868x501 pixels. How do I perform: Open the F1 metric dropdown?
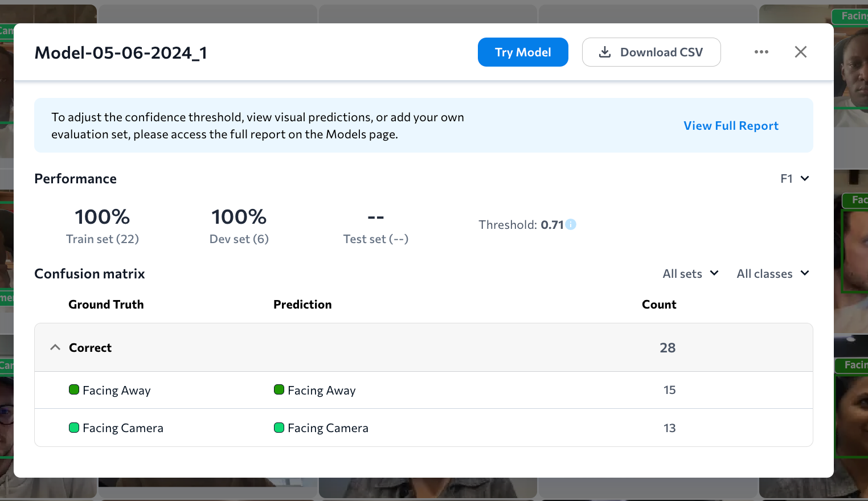click(795, 179)
